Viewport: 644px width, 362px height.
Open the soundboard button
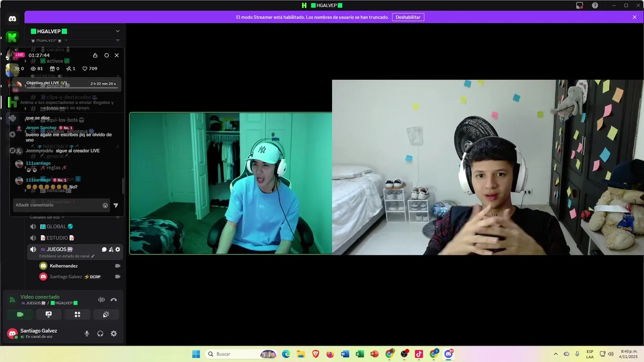coord(106,314)
